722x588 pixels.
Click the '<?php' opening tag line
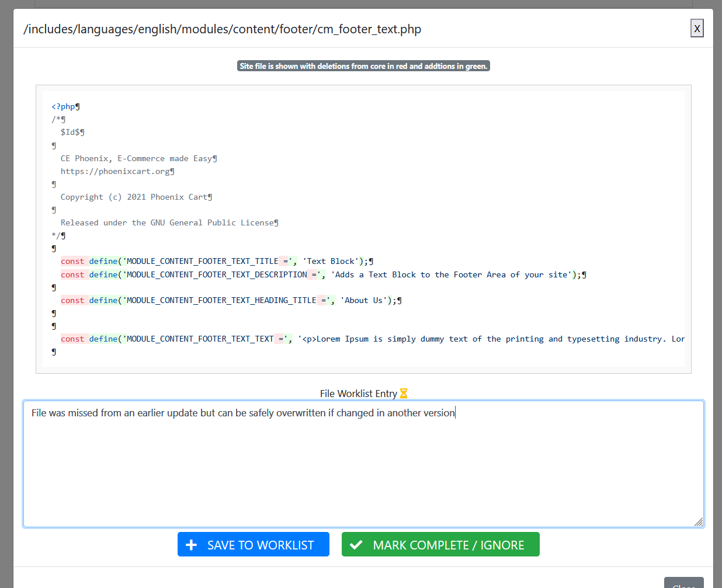point(65,106)
